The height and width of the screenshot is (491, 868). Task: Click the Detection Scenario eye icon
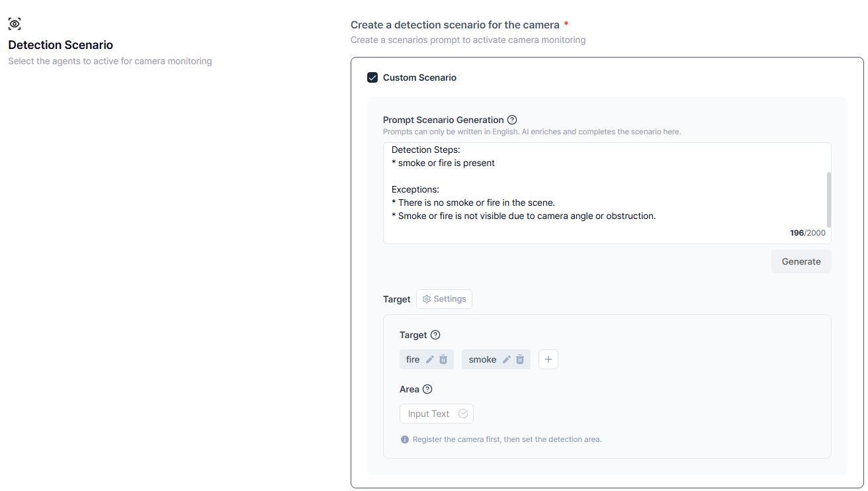point(15,24)
